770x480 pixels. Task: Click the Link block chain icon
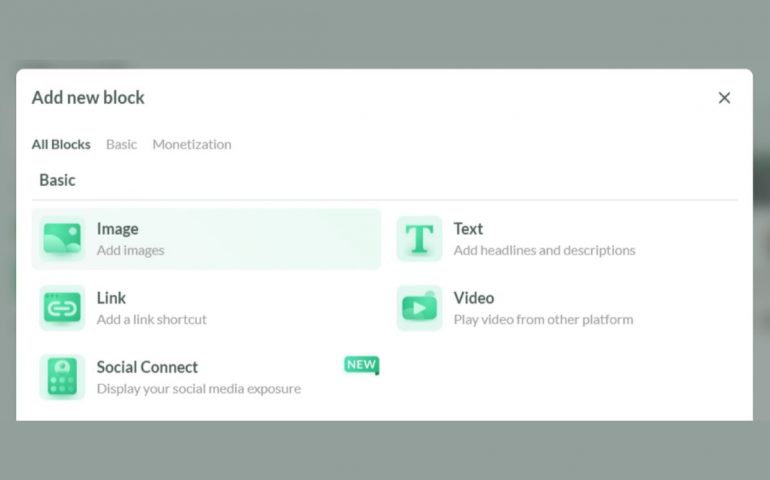(x=62, y=308)
